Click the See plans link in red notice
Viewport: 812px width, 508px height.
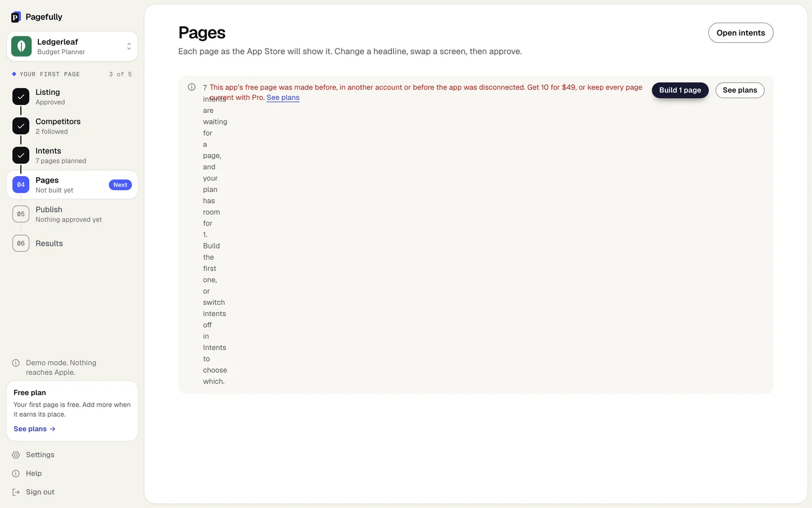pyautogui.click(x=283, y=98)
